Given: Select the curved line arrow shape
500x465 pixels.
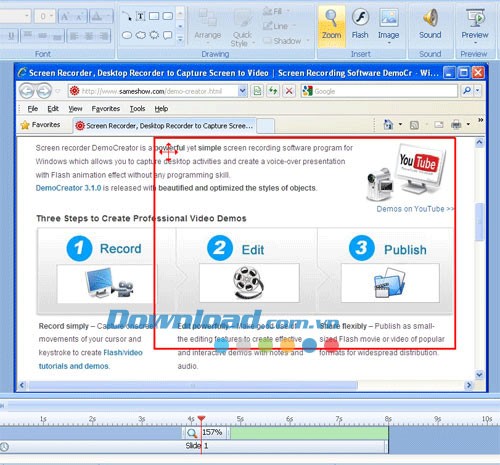Looking at the screenshot, I should pyautogui.click(x=126, y=16).
